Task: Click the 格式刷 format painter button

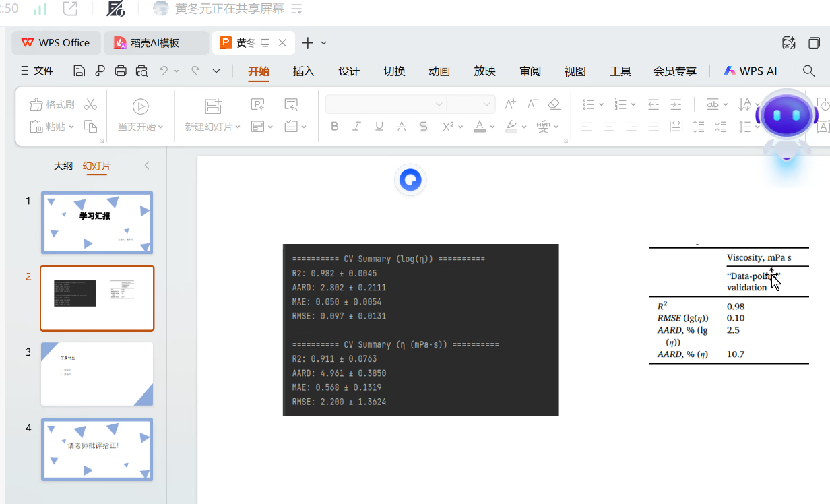Action: coord(53,104)
